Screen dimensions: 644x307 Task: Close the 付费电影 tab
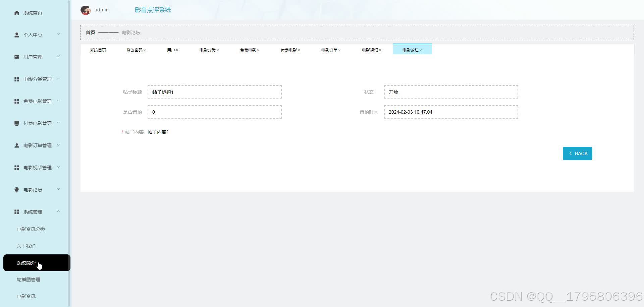(x=299, y=50)
